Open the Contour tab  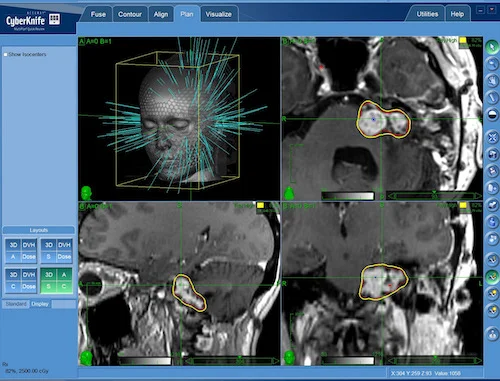[x=130, y=14]
